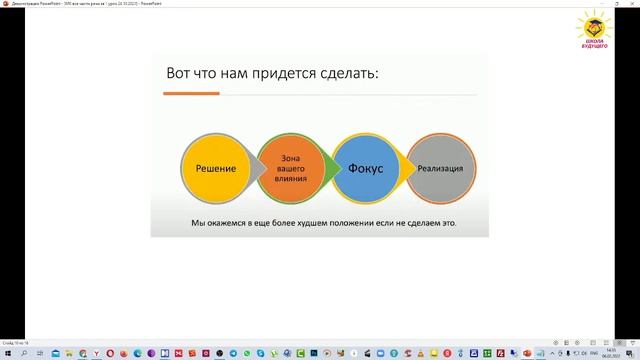
Task: Click the Фокус blue circle
Action: point(366,169)
